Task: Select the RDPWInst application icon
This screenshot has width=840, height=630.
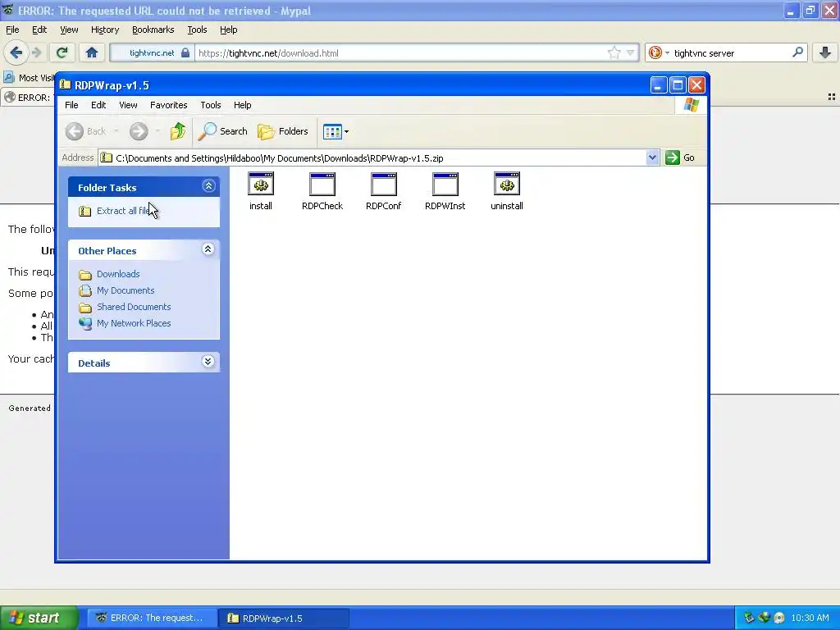Action: click(445, 190)
